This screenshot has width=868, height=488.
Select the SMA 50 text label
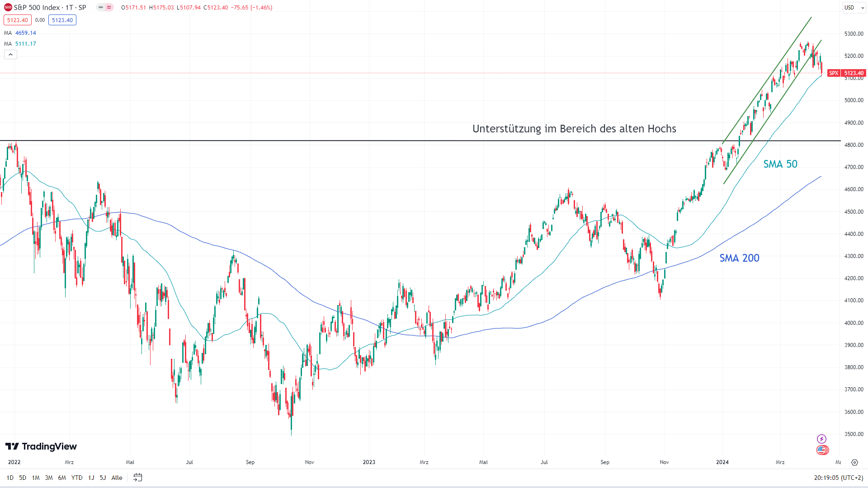pyautogui.click(x=780, y=164)
